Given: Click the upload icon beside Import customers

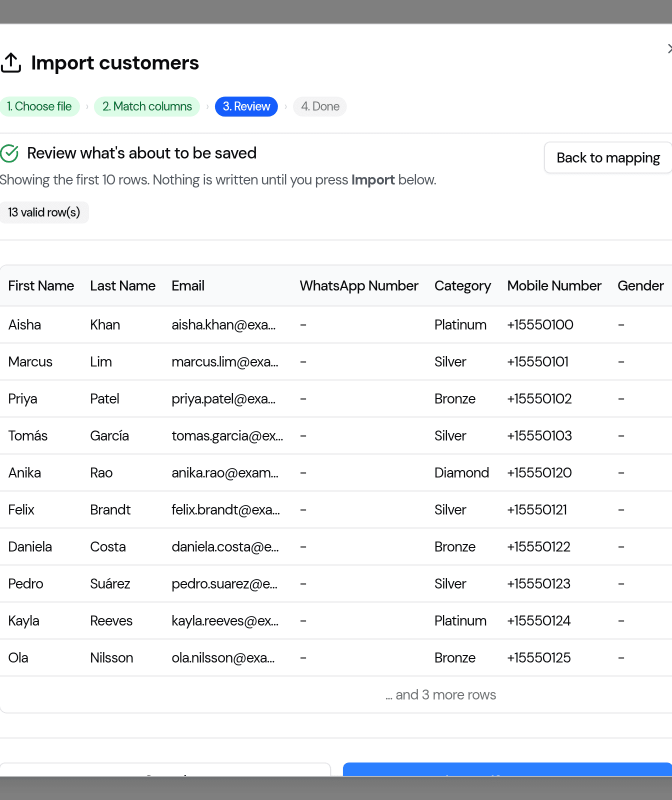Looking at the screenshot, I should tap(10, 63).
